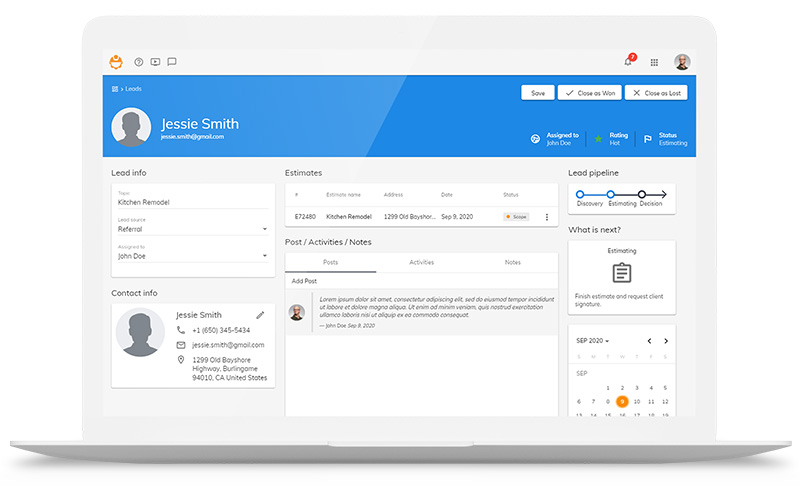800x500 pixels.
Task: Click jessie.smith@gmail.com in contact info card
Action: point(228,345)
